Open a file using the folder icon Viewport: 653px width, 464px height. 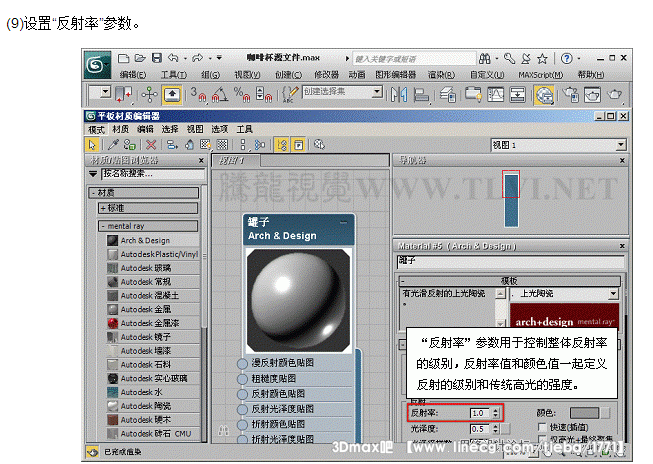click(x=140, y=58)
